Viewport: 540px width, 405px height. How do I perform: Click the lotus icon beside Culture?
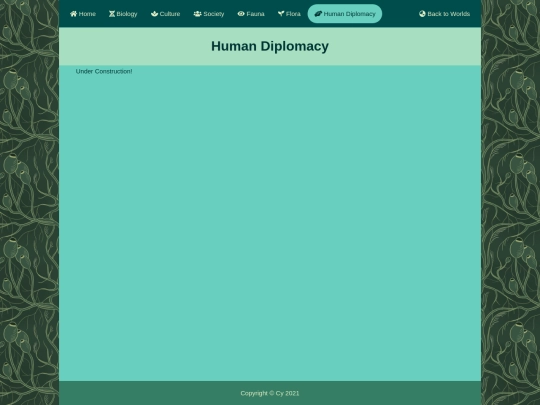pyautogui.click(x=154, y=14)
